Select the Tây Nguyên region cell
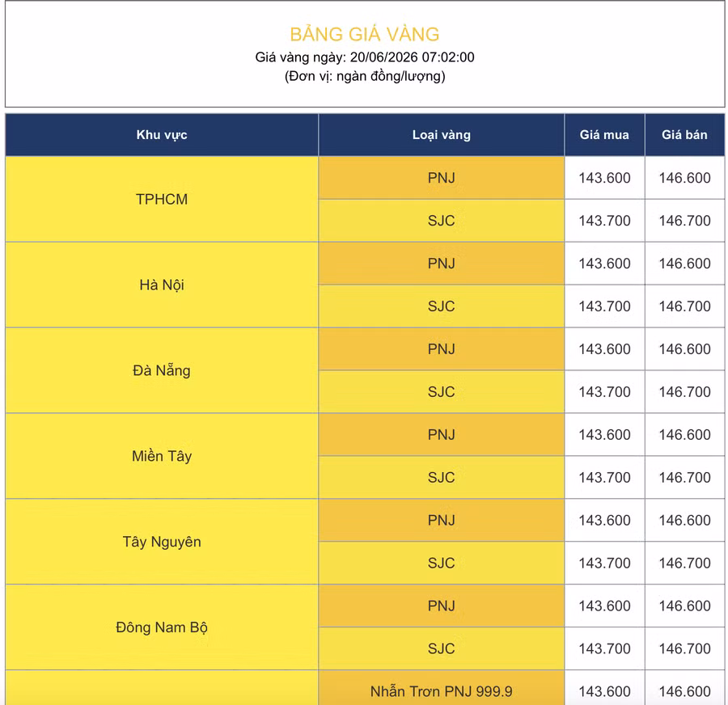 [162, 542]
